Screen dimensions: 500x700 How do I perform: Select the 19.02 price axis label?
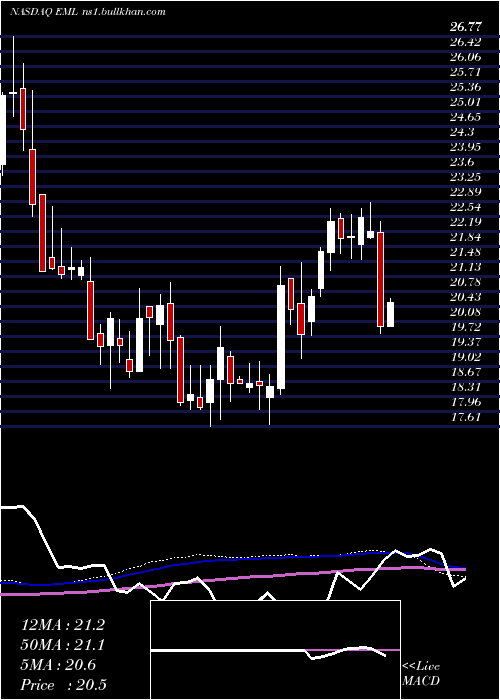[x=466, y=357]
